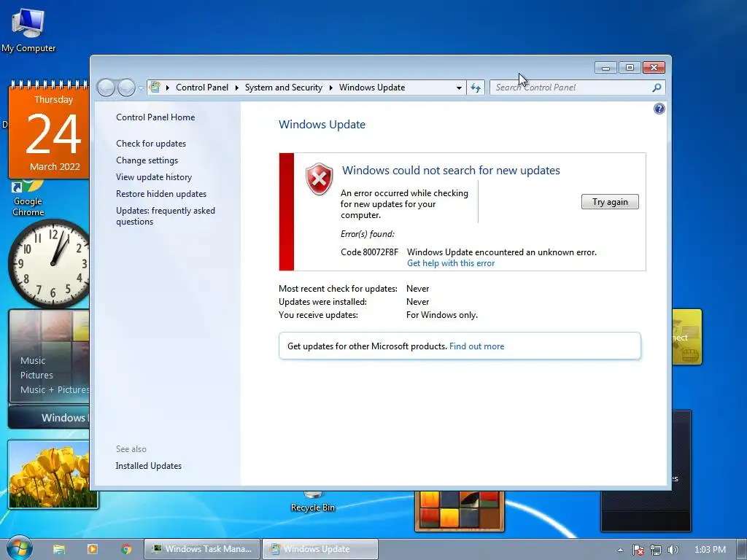Screen dimensions: 747x560
Task: Launch Google Chrome from taskbar
Action: pos(126,549)
